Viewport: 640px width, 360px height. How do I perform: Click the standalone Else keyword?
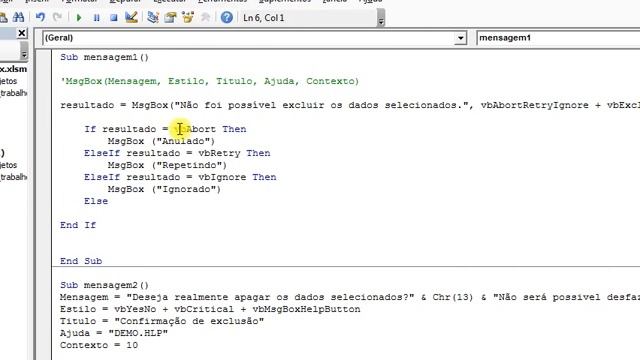[x=96, y=201]
